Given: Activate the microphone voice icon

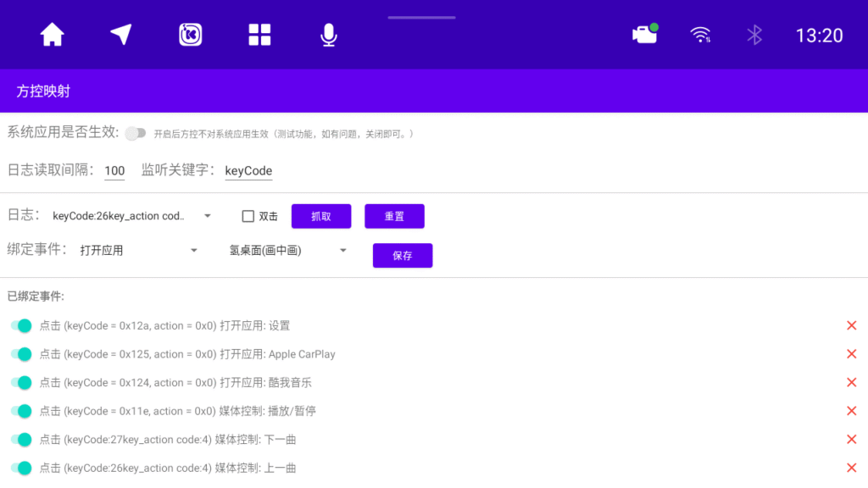Looking at the screenshot, I should pos(329,35).
